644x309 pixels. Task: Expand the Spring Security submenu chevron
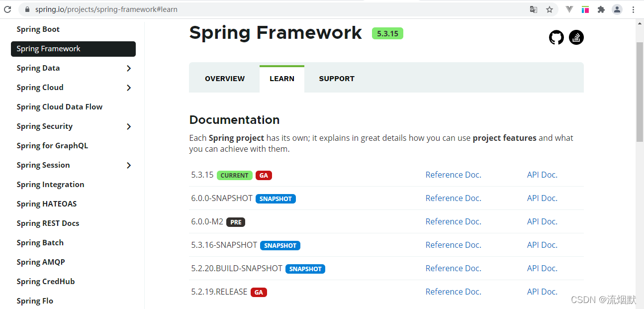(129, 126)
